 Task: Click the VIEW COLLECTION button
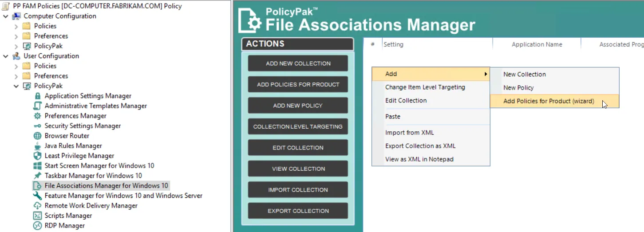point(298,169)
